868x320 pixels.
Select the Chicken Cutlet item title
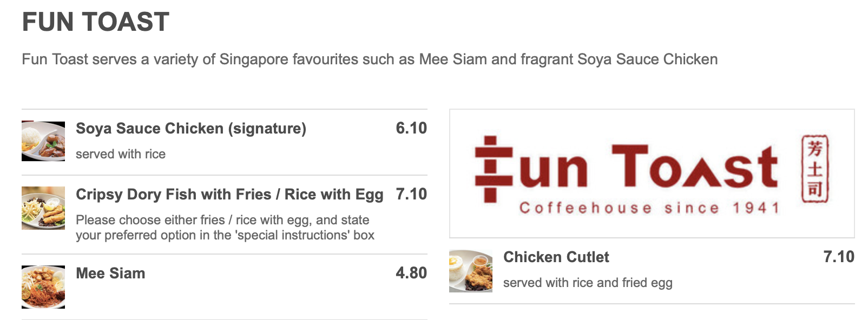click(x=556, y=257)
